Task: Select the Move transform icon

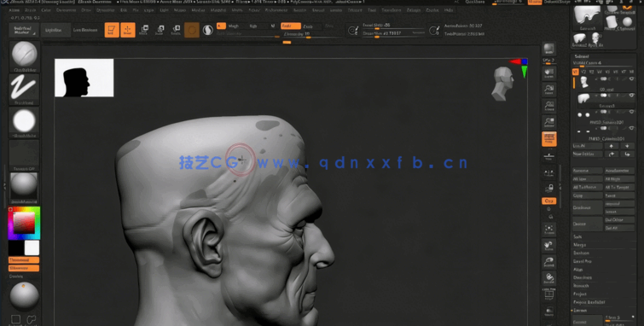Action: 144,30
